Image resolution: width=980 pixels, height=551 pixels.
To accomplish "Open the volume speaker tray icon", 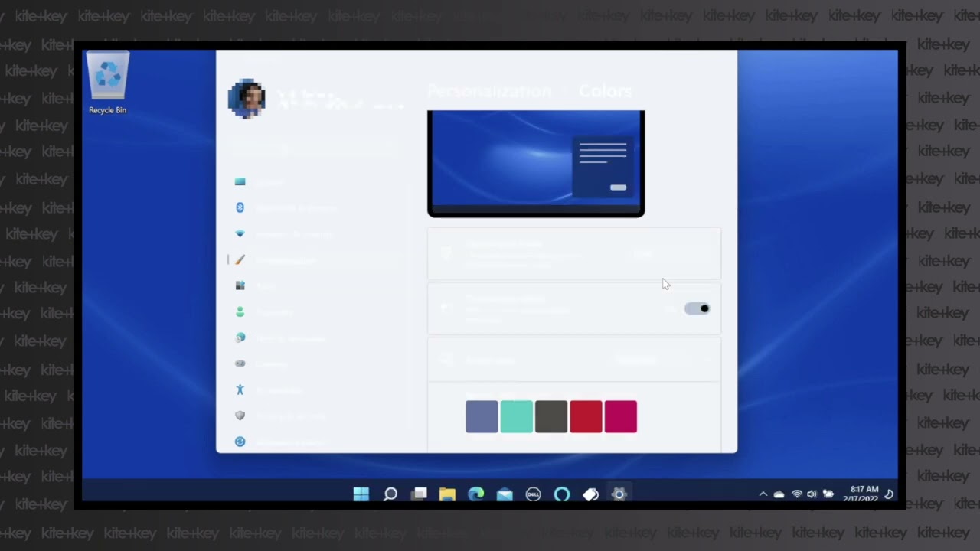I will 812,494.
